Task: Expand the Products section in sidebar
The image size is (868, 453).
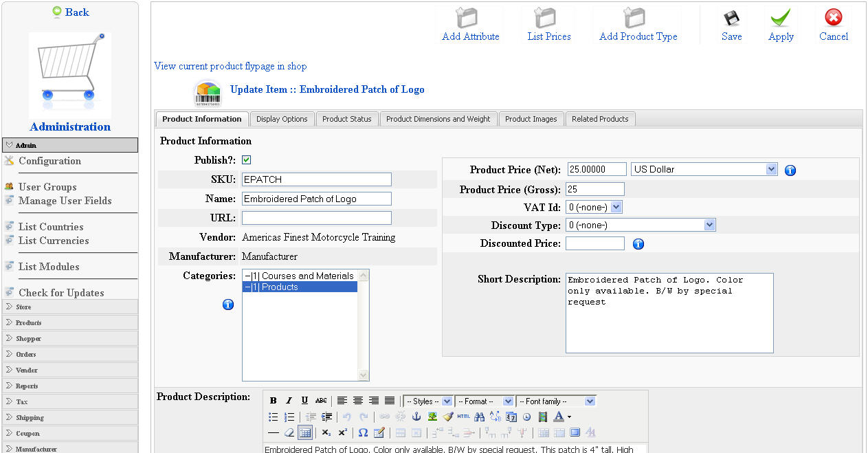Action: tap(70, 322)
